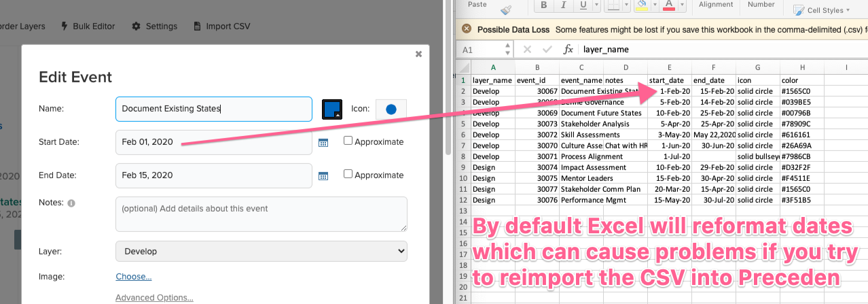Image resolution: width=868 pixels, height=304 pixels.
Task: Click the formula bar confirm checkmark
Action: (547, 50)
